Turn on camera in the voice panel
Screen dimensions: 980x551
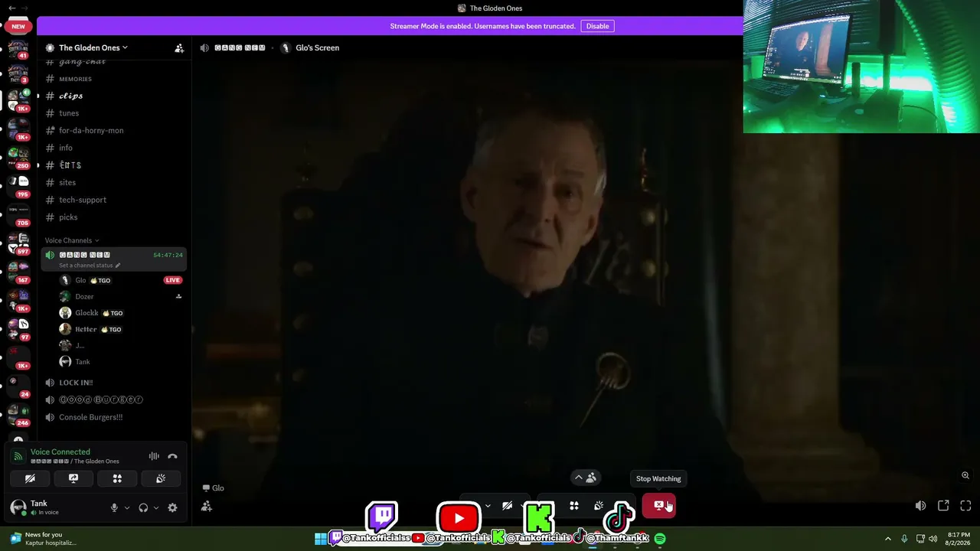pos(30,478)
